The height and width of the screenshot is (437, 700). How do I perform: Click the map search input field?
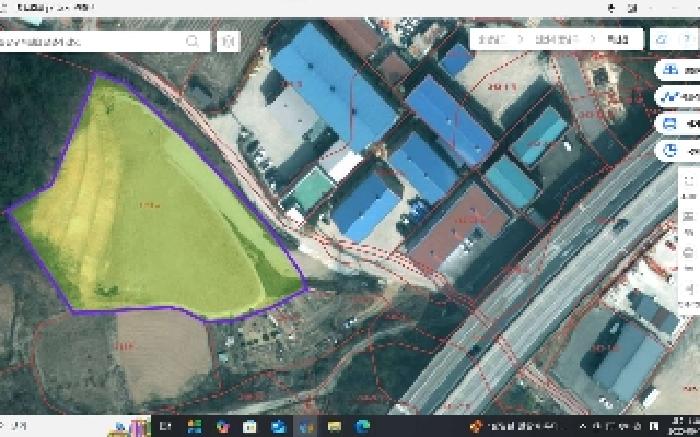pyautogui.click(x=90, y=41)
